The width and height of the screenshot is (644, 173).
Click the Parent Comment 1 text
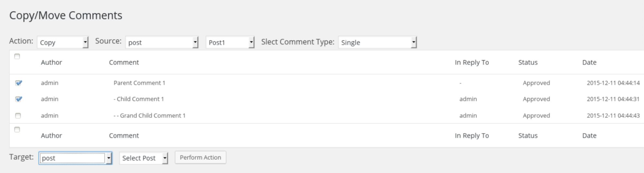(x=139, y=83)
